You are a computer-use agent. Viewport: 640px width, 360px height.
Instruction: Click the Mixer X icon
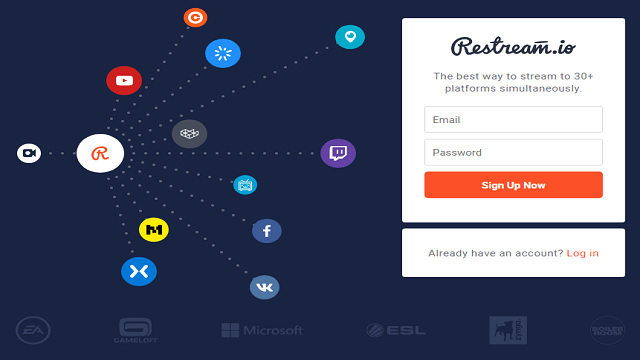139,271
